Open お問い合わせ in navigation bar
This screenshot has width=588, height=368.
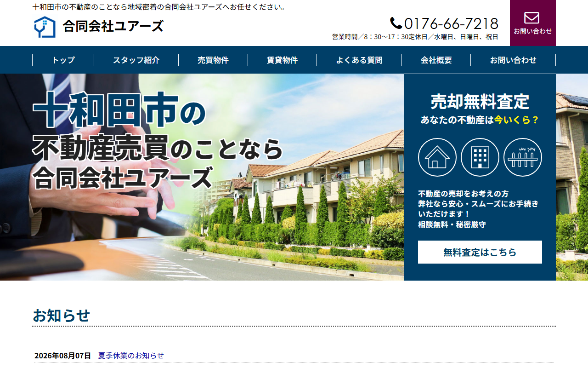click(x=513, y=60)
